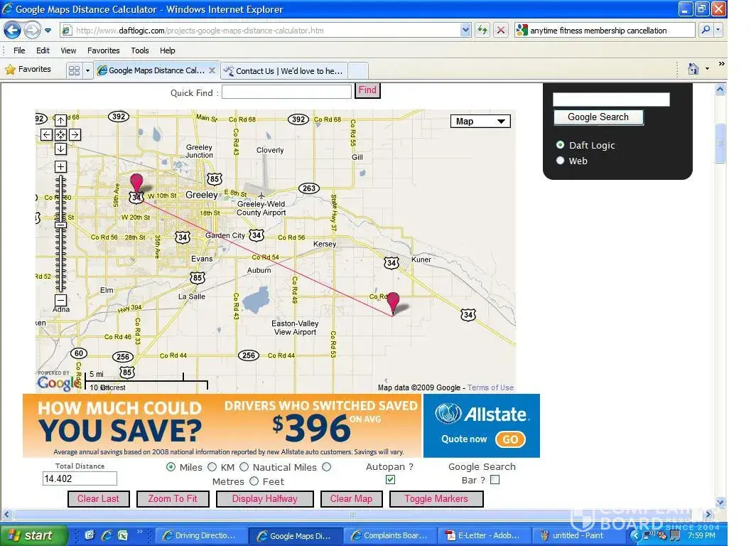Open the recent pages dropdown arrow
The width and height of the screenshot is (756, 546).
48,31
